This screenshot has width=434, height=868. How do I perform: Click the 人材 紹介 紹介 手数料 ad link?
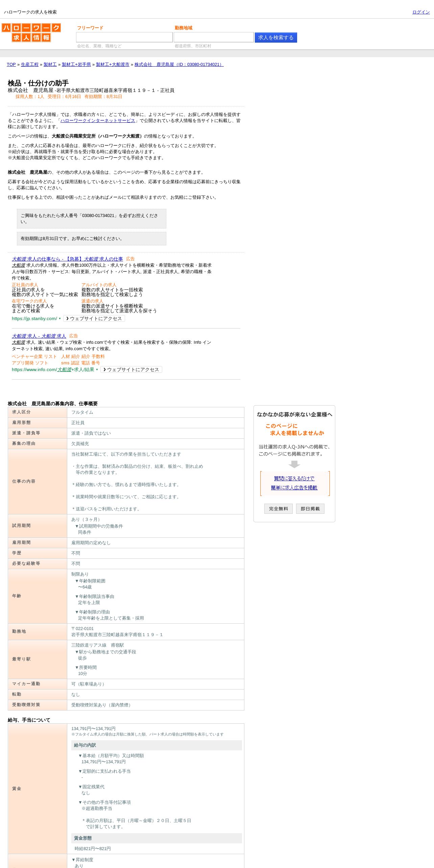click(x=83, y=357)
